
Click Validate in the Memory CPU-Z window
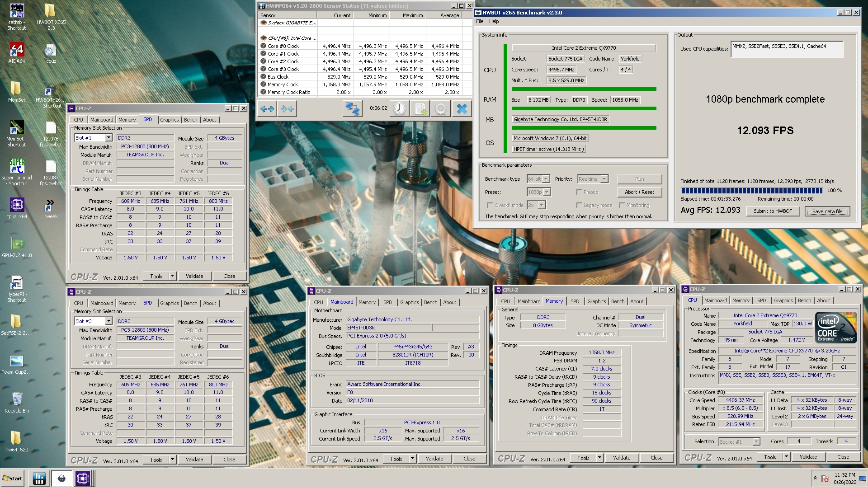[x=621, y=458]
